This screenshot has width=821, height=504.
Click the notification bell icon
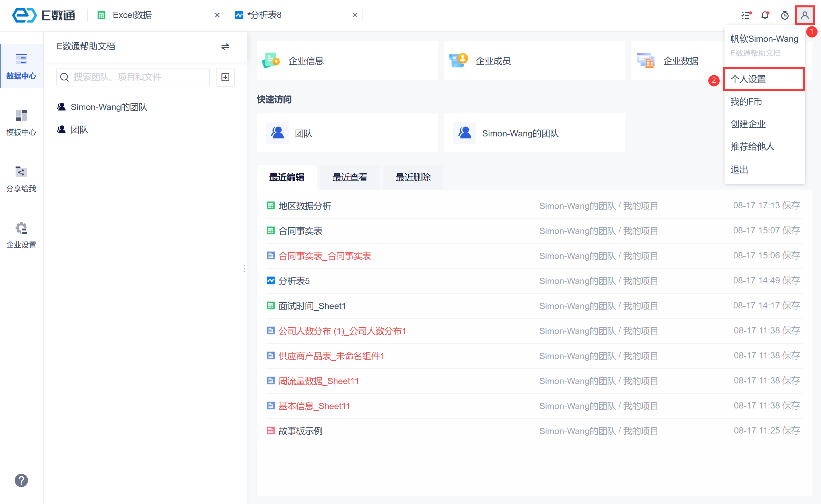pos(765,15)
